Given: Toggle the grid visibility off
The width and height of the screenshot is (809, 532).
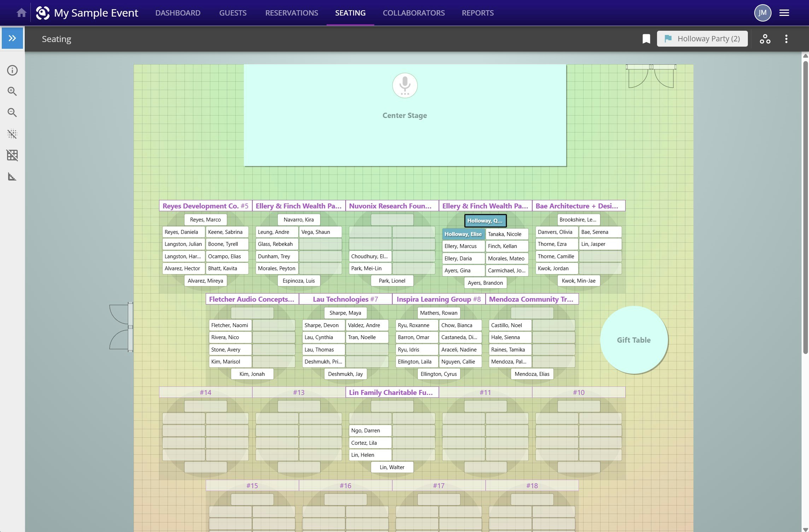Looking at the screenshot, I should pyautogui.click(x=12, y=155).
